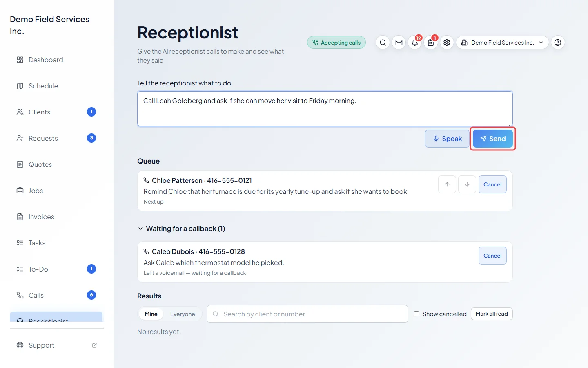The image size is (588, 368).
Task: Open To-Do in sidebar
Action: [x=56, y=269]
